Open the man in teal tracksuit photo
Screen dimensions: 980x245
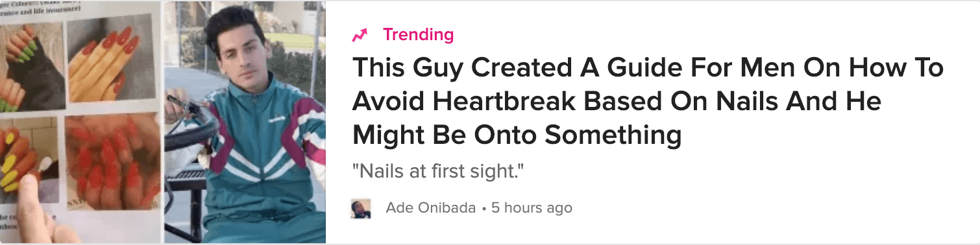pos(245,122)
